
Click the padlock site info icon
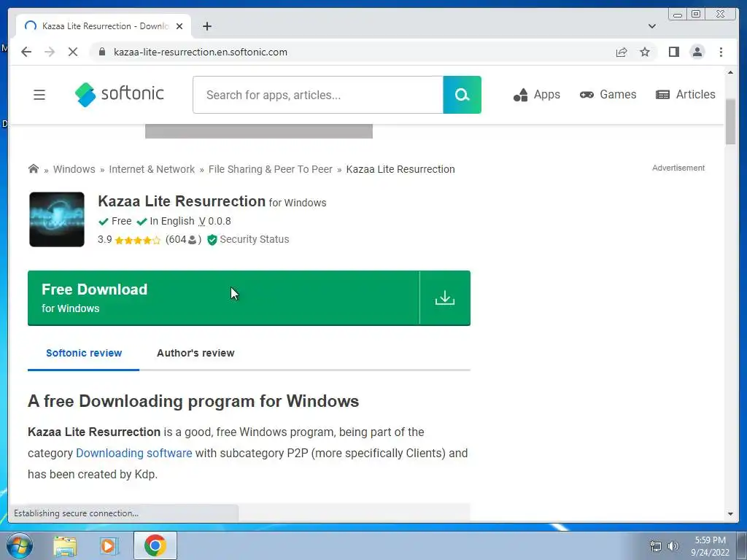(x=102, y=52)
